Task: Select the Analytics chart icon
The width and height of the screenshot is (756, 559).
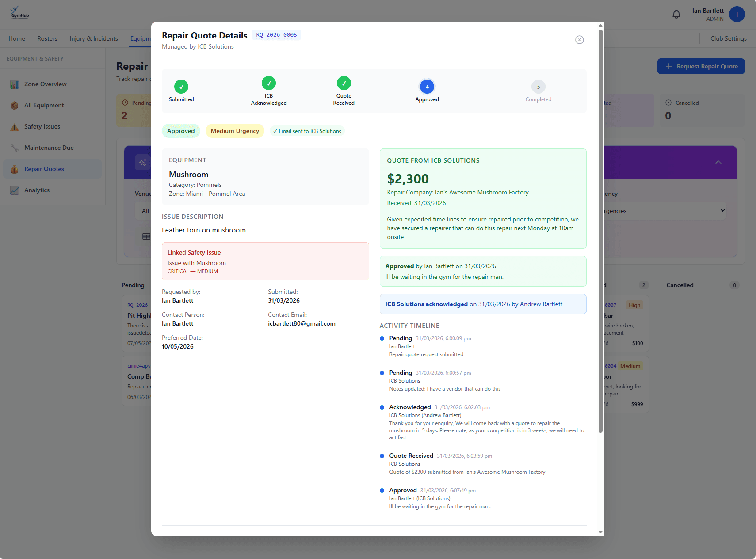Action: pyautogui.click(x=15, y=190)
